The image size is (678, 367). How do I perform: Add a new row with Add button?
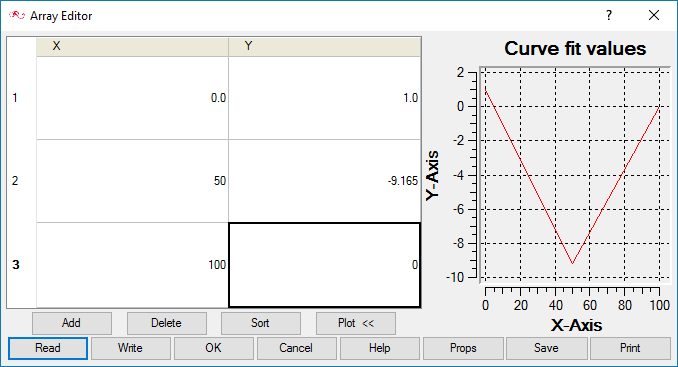coord(72,323)
